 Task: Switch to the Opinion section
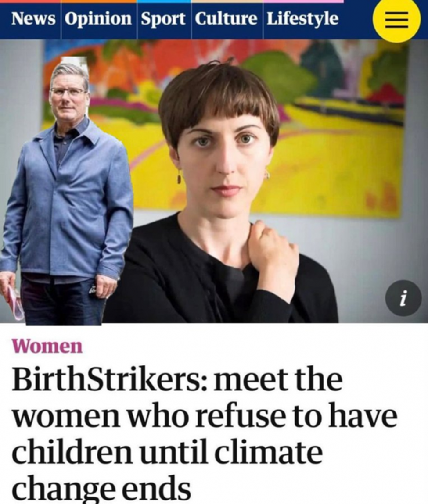pyautogui.click(x=98, y=19)
